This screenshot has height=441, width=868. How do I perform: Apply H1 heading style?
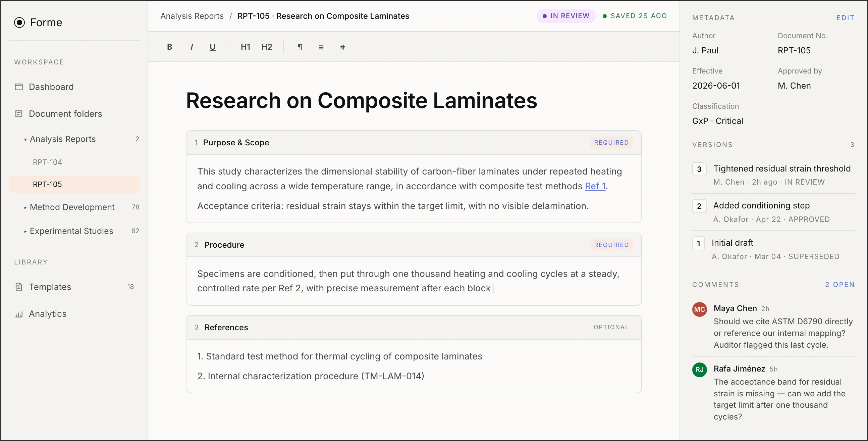tap(245, 47)
